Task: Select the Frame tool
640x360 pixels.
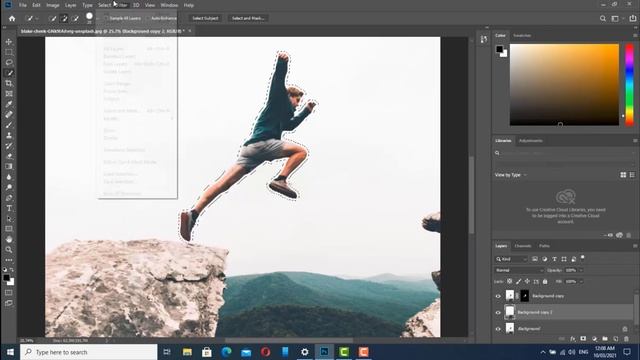Action: pyautogui.click(x=9, y=94)
